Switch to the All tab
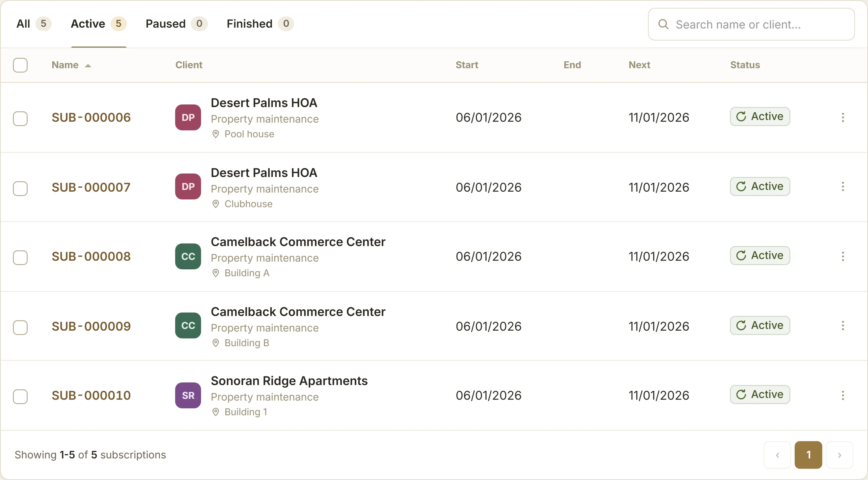The image size is (868, 480). (x=34, y=24)
